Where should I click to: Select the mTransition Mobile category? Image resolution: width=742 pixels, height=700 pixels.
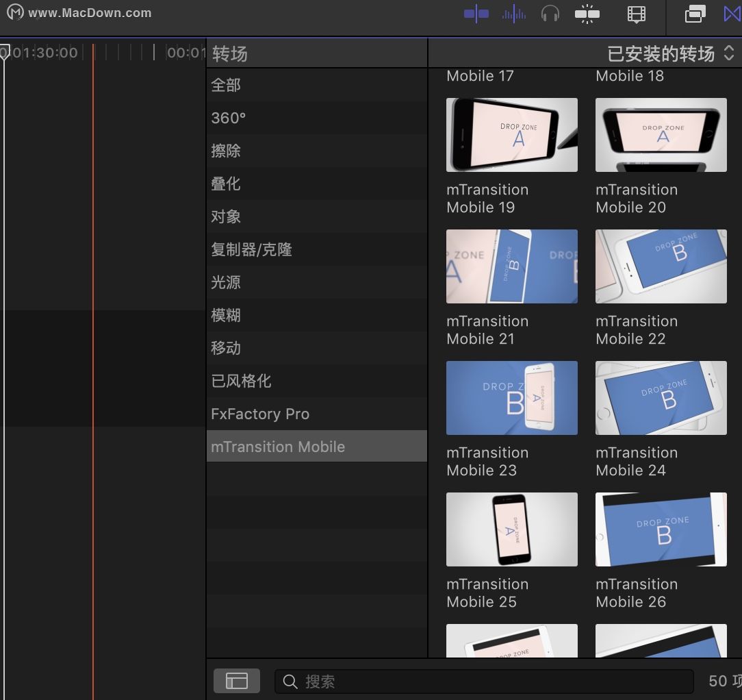coord(316,446)
